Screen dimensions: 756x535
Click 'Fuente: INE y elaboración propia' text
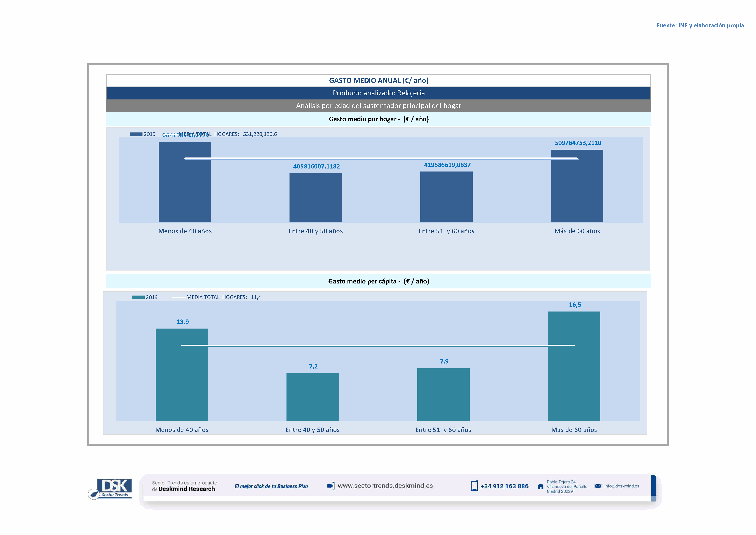click(x=700, y=25)
